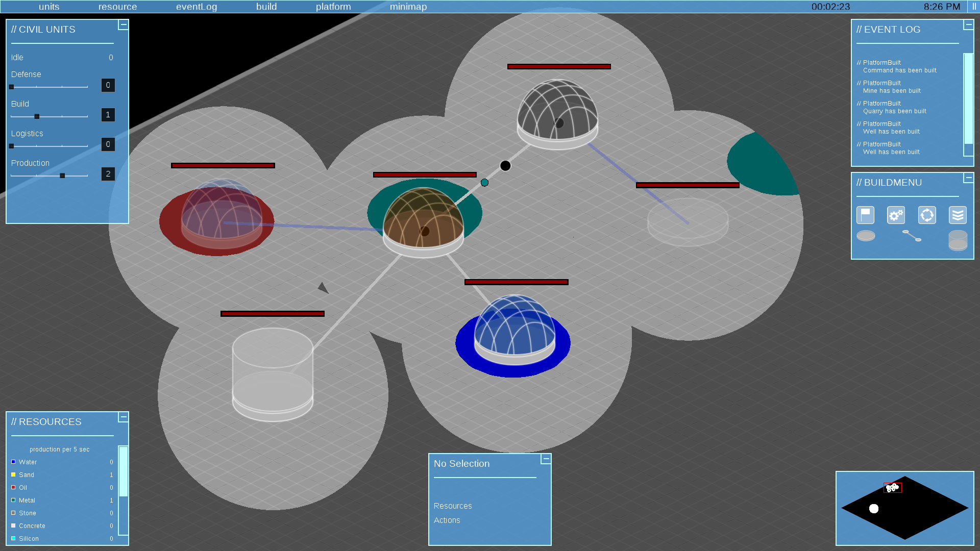Collapse the EVENT LOG panel
Image resolution: width=980 pixels, height=551 pixels.
tap(968, 24)
